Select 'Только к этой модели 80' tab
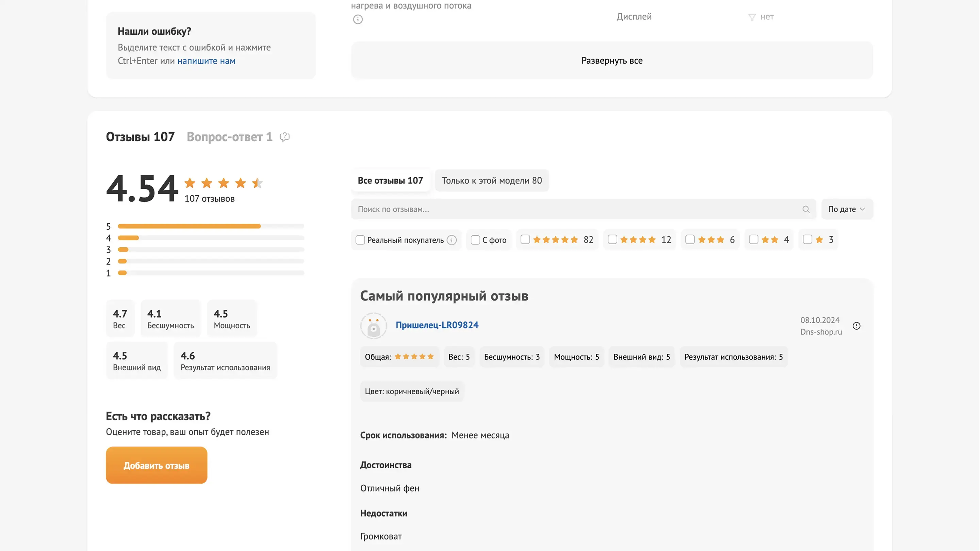Screen dimensions: 980x551 [491, 181]
